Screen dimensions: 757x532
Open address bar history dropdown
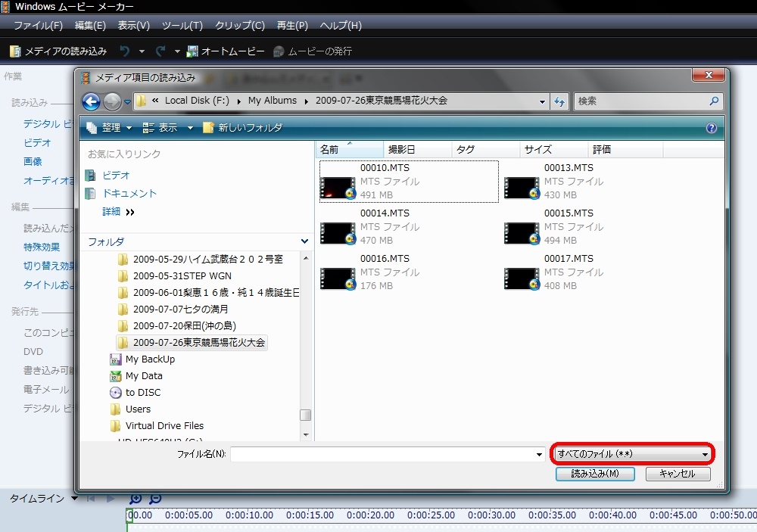pos(542,102)
